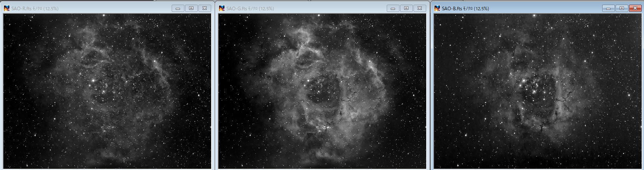Click the SAO-B.fts window application icon
Screen dimensions: 644x170
click(437, 8)
